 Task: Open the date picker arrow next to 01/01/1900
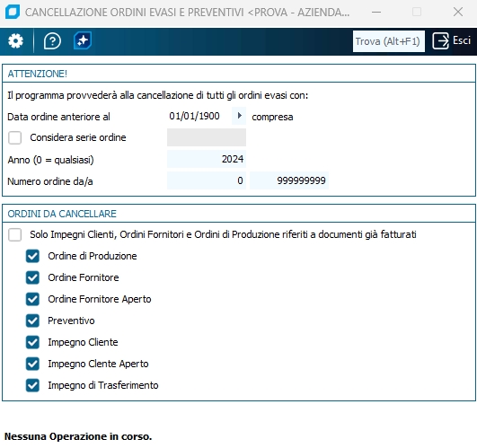239,116
